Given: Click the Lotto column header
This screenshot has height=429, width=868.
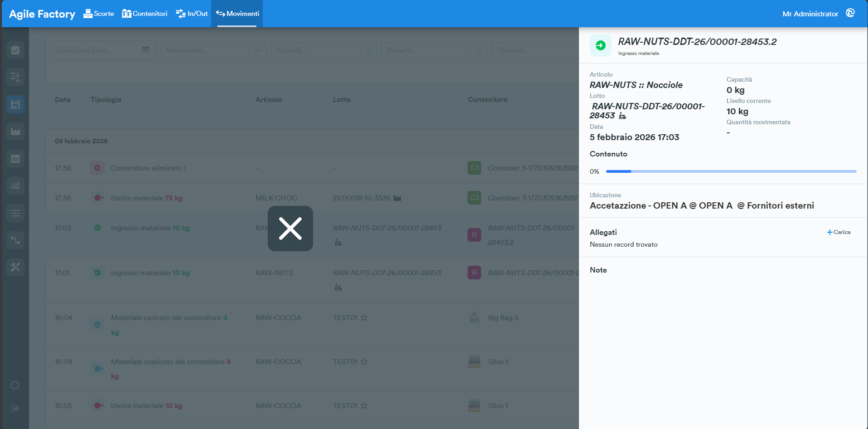Looking at the screenshot, I should (342, 99).
